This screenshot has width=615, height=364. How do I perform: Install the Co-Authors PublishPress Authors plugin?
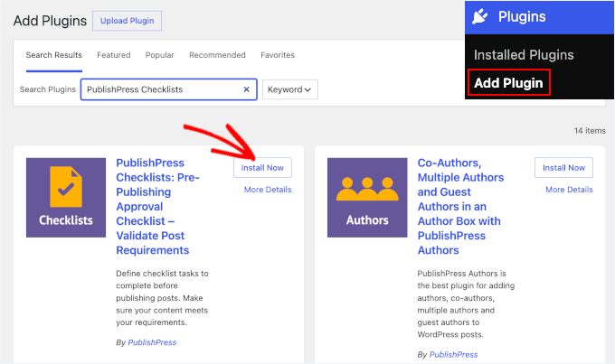point(563,168)
